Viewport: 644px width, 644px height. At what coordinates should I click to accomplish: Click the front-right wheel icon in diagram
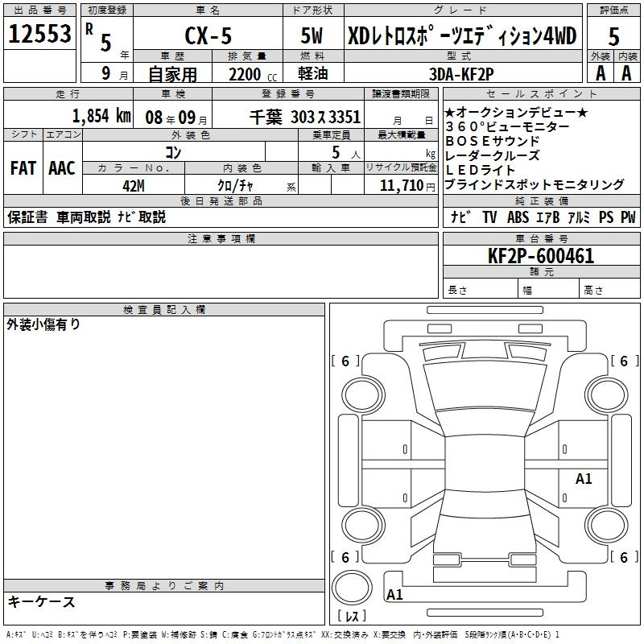point(607,394)
